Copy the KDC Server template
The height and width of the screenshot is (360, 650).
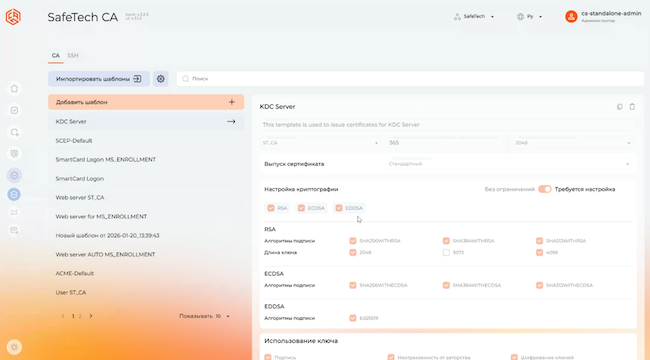point(620,107)
